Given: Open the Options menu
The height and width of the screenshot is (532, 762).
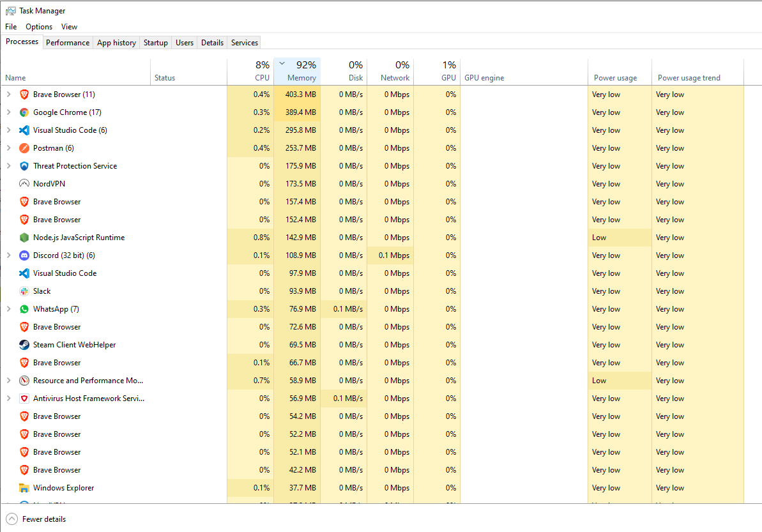Looking at the screenshot, I should [39, 27].
